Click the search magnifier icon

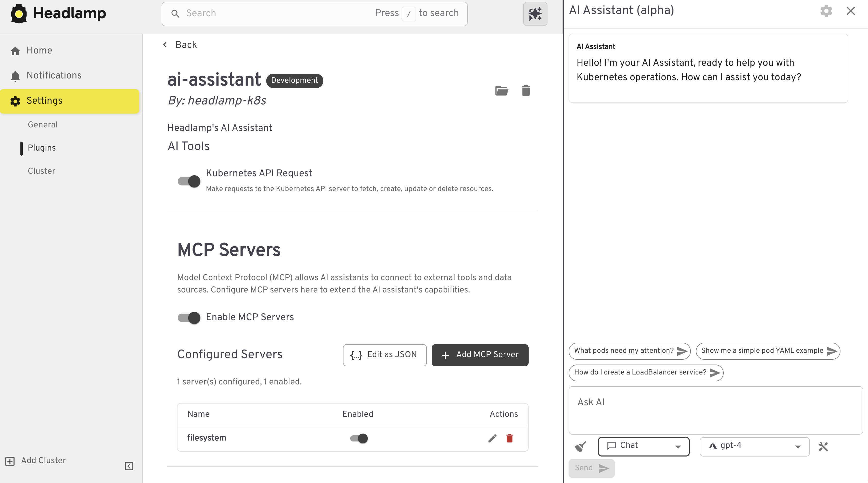click(175, 14)
